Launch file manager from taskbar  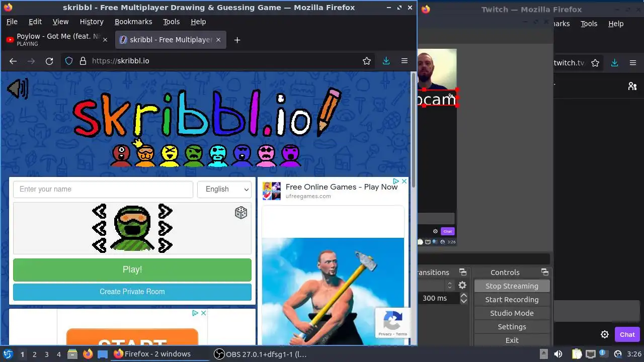coord(72,354)
